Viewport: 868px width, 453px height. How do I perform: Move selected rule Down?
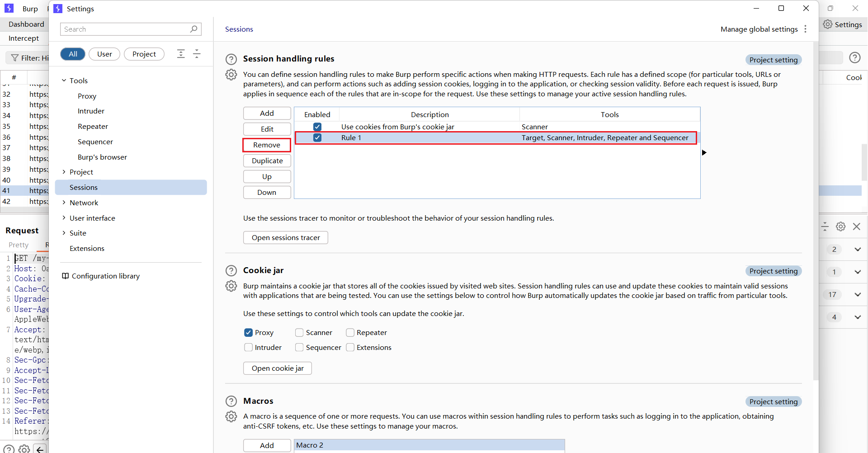tap(267, 193)
